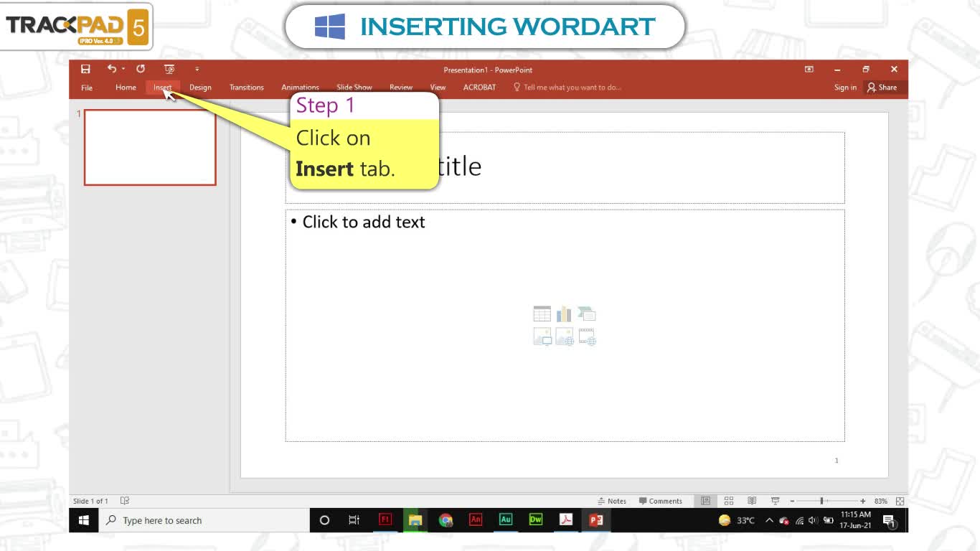980x551 pixels.
Task: Click the title placeholder on the slide
Action: 565,167
